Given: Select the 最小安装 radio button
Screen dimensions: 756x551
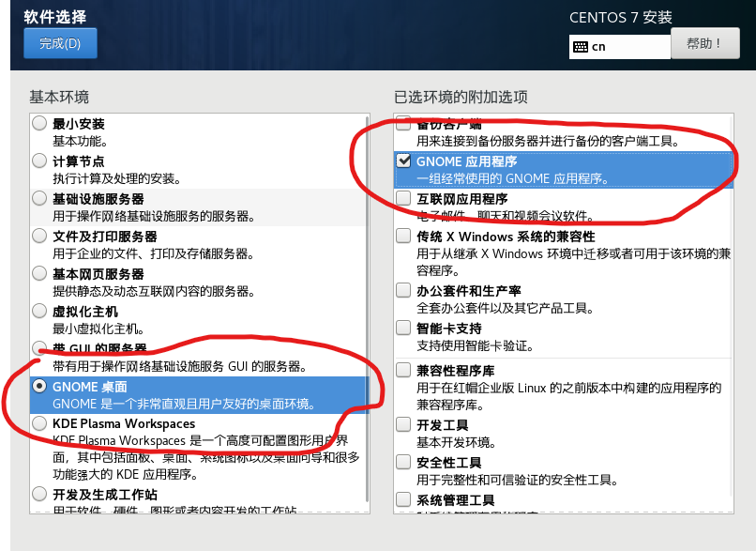Looking at the screenshot, I should coord(39,123).
